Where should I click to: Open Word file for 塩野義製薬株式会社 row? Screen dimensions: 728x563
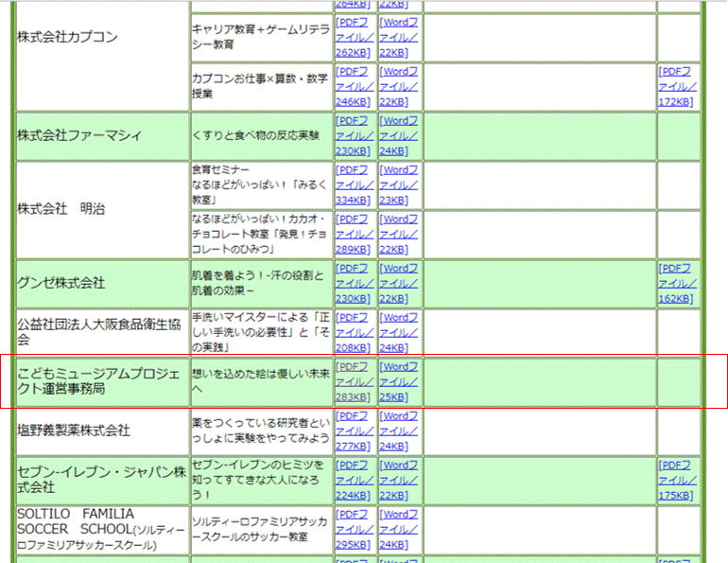pyautogui.click(x=398, y=431)
